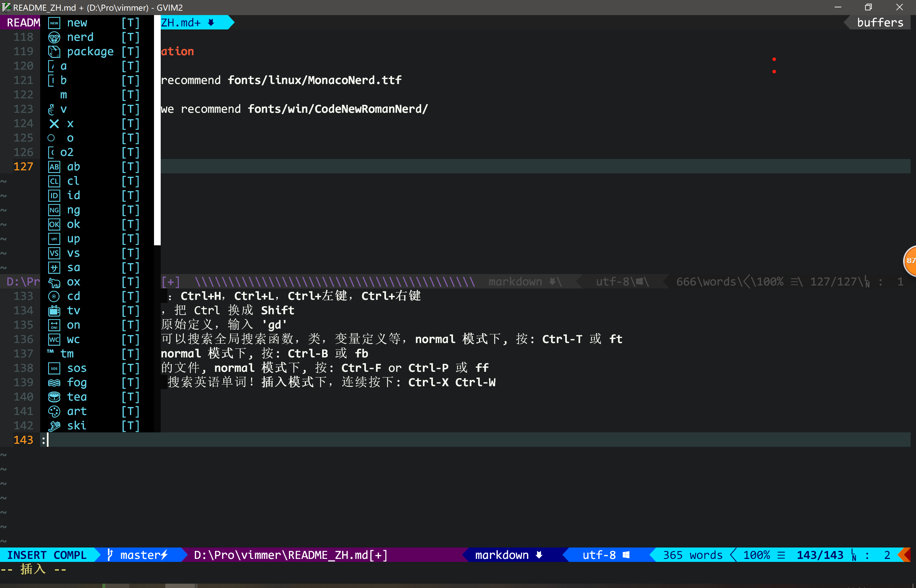Select the 'ng' squared emoji entry

click(x=97, y=210)
